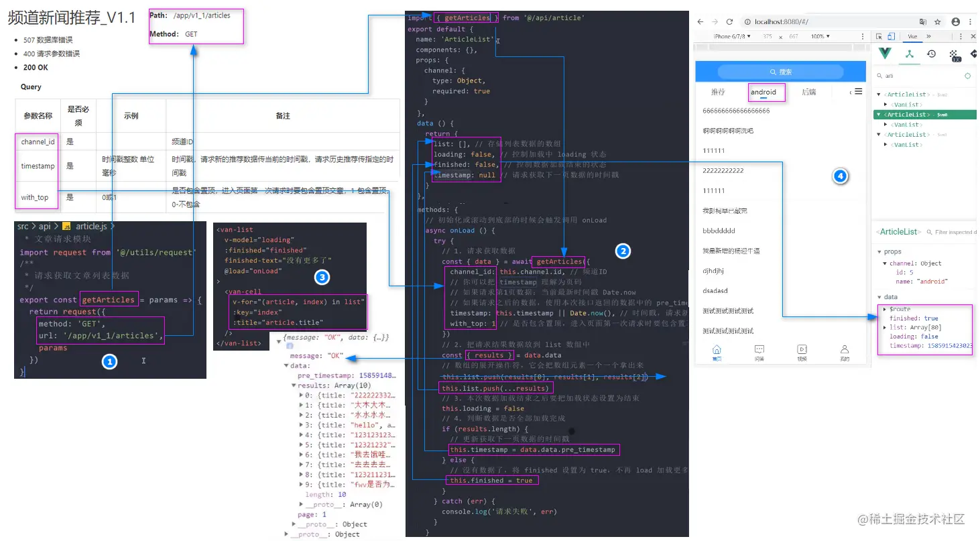Open the channel edit hamburger icon
Screen dimensions: 980x541
coord(858,92)
